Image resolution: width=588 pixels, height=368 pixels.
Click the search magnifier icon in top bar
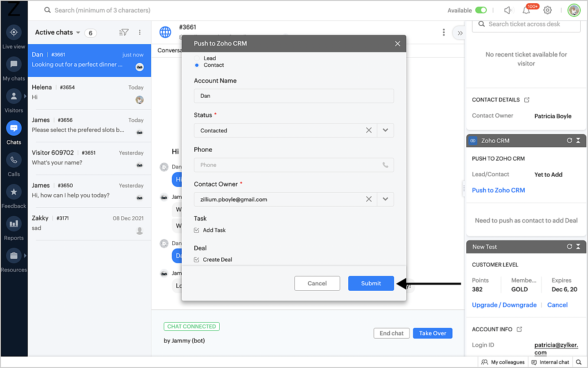point(47,10)
